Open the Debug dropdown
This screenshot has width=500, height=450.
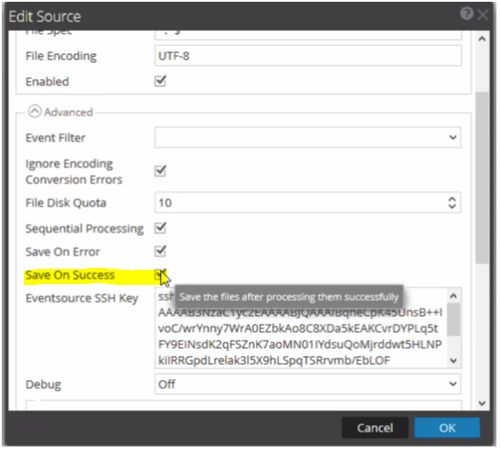308,384
